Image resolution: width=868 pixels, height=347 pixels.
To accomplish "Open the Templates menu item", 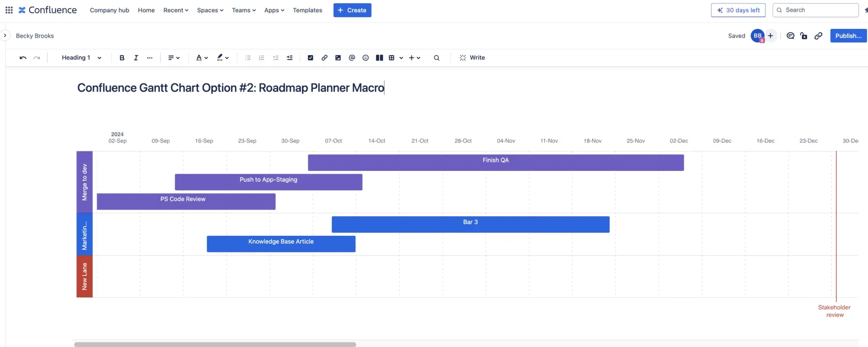I will [307, 10].
